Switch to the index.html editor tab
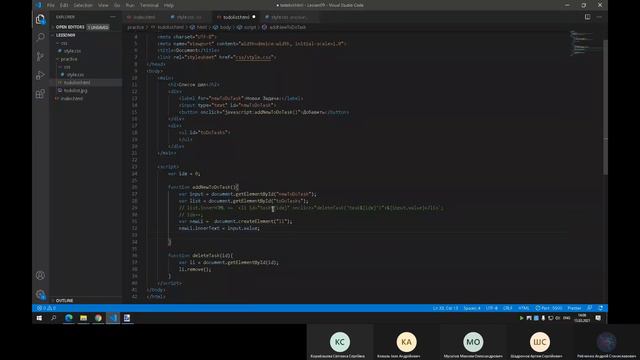Screen dimensions: 640x360 (x=143, y=17)
